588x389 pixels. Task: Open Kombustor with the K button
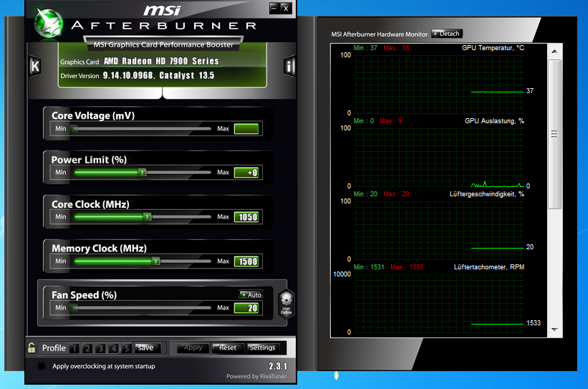point(35,67)
